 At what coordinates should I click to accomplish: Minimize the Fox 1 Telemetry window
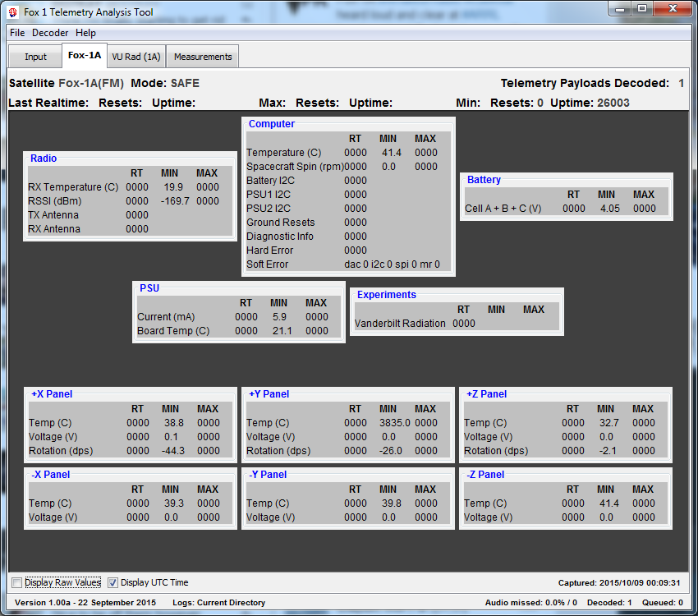pos(621,8)
